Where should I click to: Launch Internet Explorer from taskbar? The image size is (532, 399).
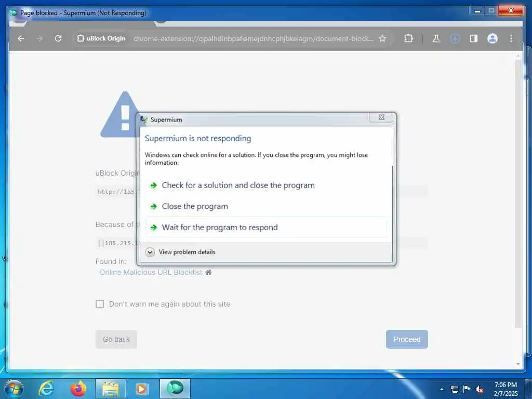coord(46,389)
